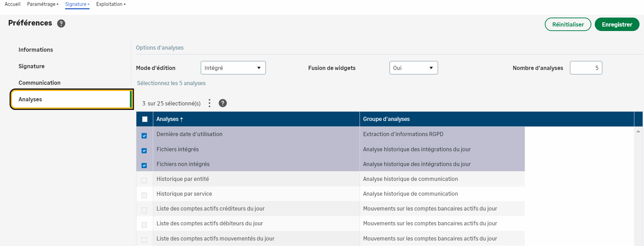Open the Informations section
Viewport: 644px width, 246px height.
[x=36, y=50]
